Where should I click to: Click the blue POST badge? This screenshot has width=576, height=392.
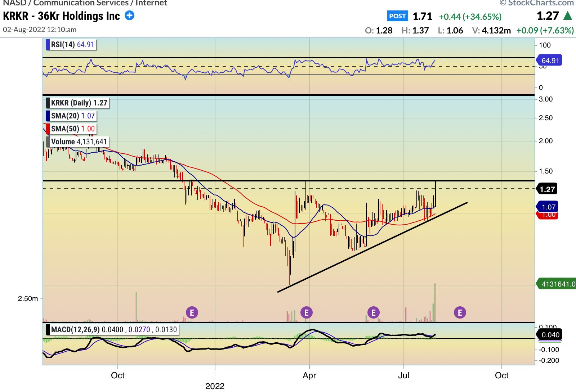point(398,16)
